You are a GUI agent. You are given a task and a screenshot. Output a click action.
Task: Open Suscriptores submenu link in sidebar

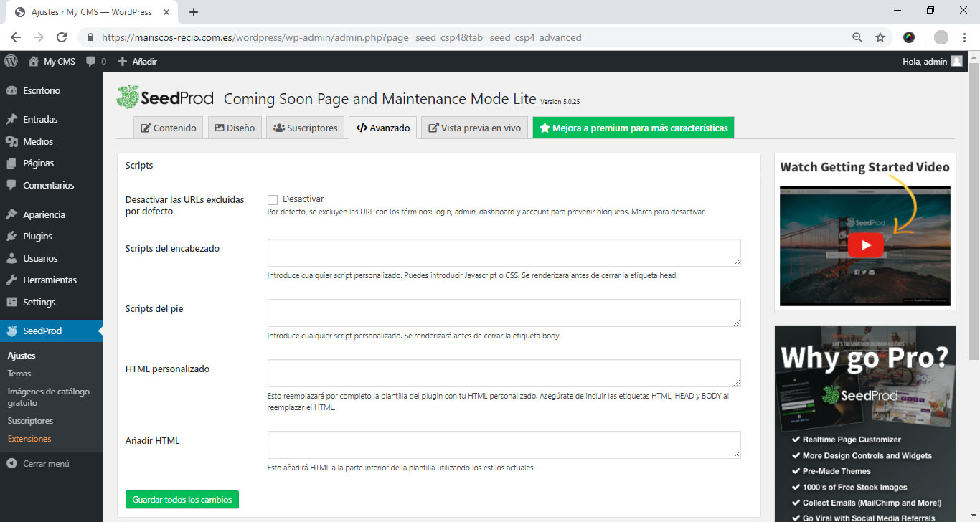pyautogui.click(x=30, y=421)
